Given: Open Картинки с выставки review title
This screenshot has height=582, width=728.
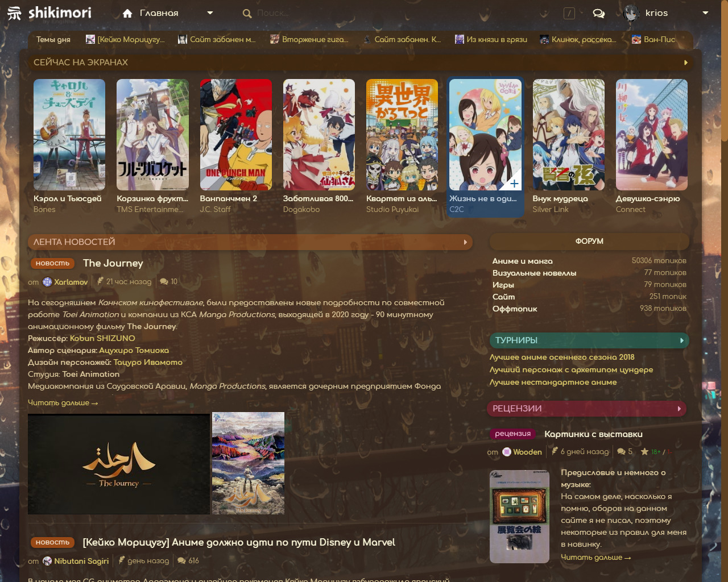Looking at the screenshot, I should (593, 434).
